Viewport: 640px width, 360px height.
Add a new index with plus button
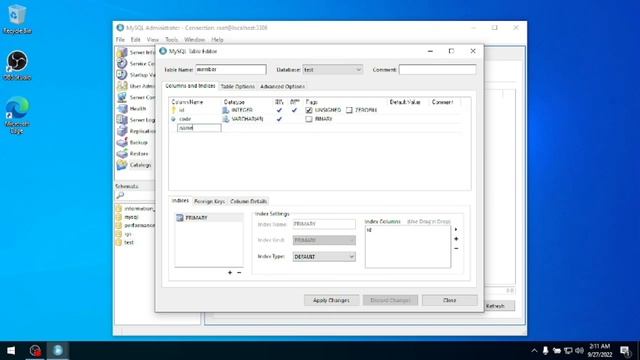click(230, 272)
